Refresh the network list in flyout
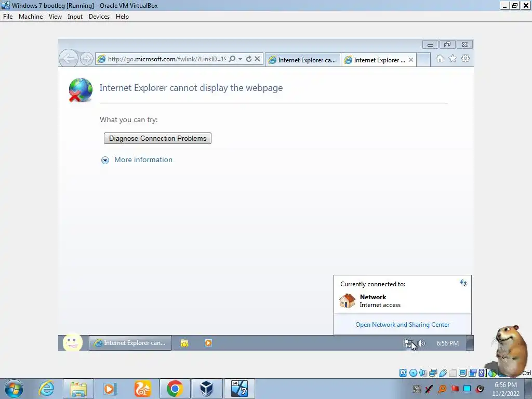 coord(463,283)
